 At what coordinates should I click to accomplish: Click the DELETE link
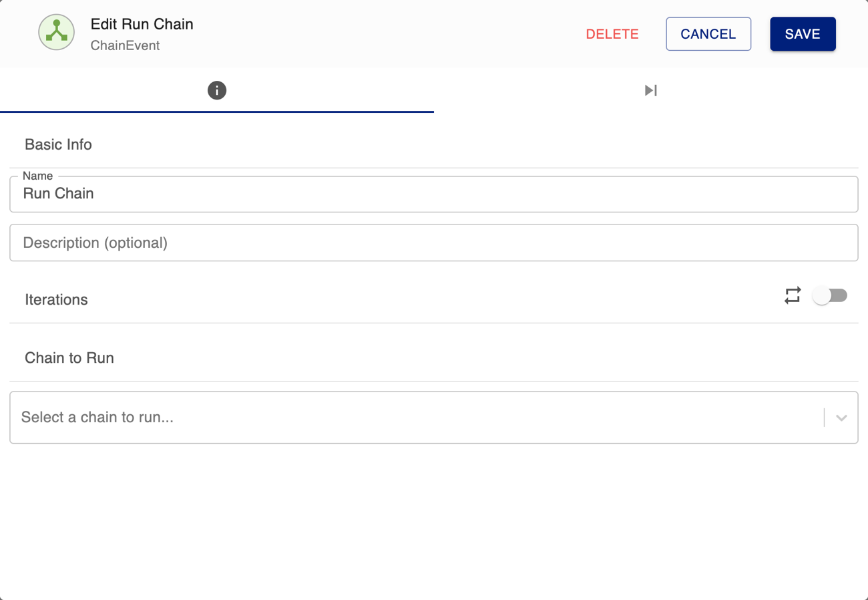coord(612,34)
